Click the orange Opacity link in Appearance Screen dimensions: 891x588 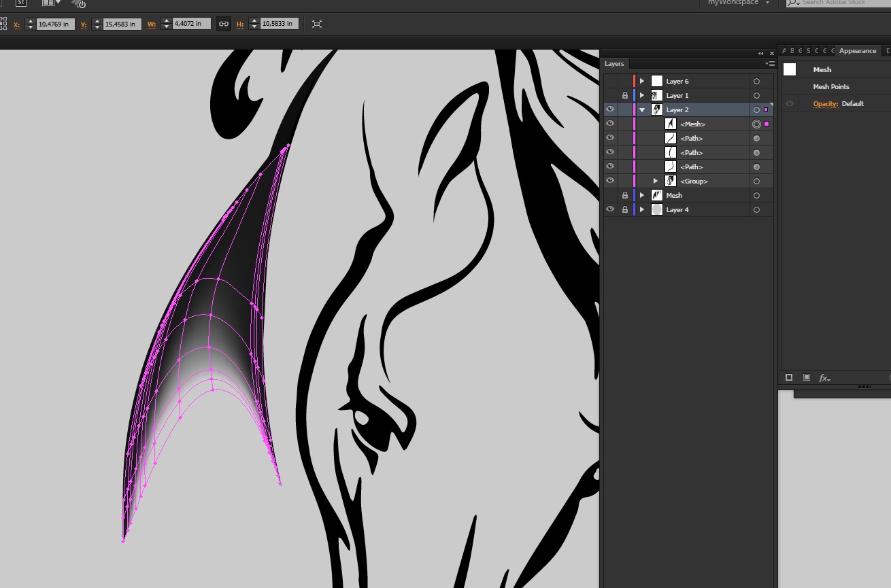(825, 104)
